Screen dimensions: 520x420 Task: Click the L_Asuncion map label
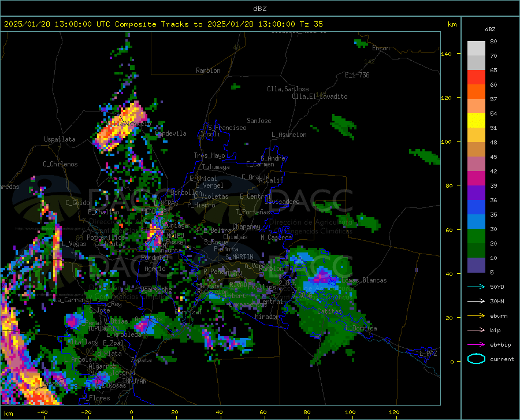tap(289, 135)
